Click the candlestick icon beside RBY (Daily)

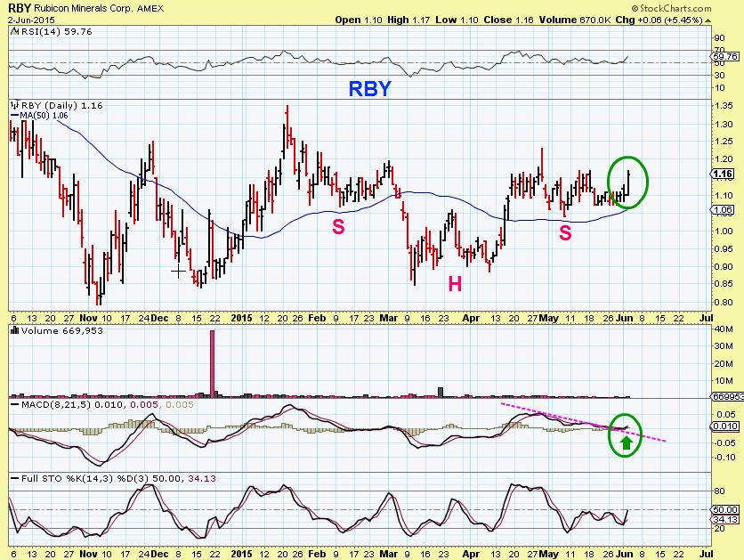pos(16,105)
